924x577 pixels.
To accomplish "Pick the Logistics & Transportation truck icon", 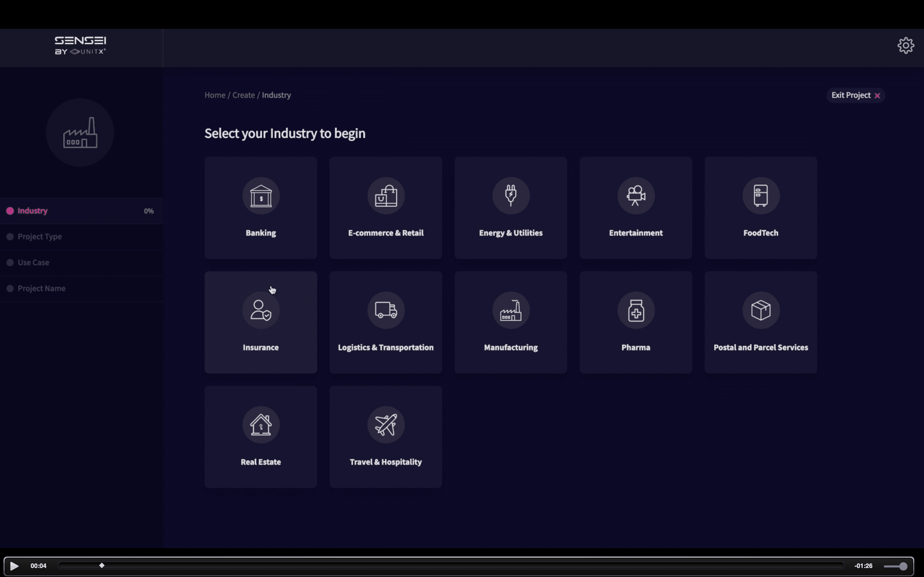I will 386,310.
